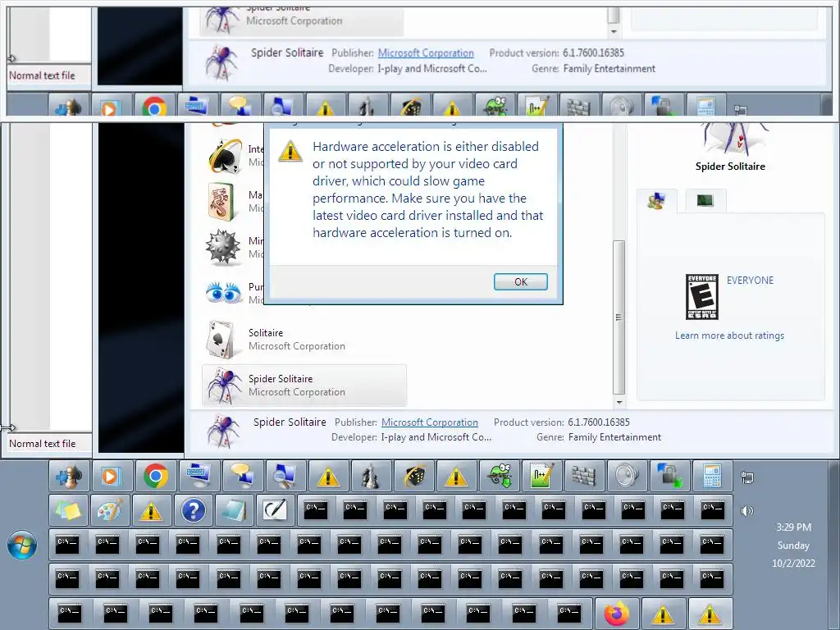
Task: Open the Internet Backgammon dice taskbar button
Action: pyautogui.click(x=413, y=476)
